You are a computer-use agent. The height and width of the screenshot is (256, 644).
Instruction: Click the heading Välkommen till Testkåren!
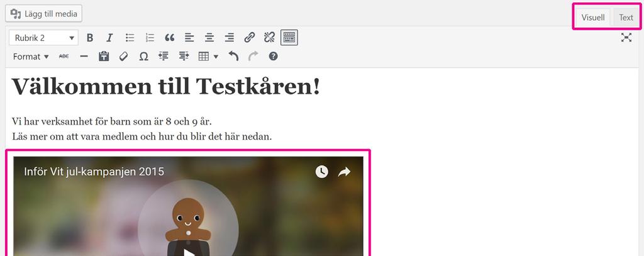(165, 87)
